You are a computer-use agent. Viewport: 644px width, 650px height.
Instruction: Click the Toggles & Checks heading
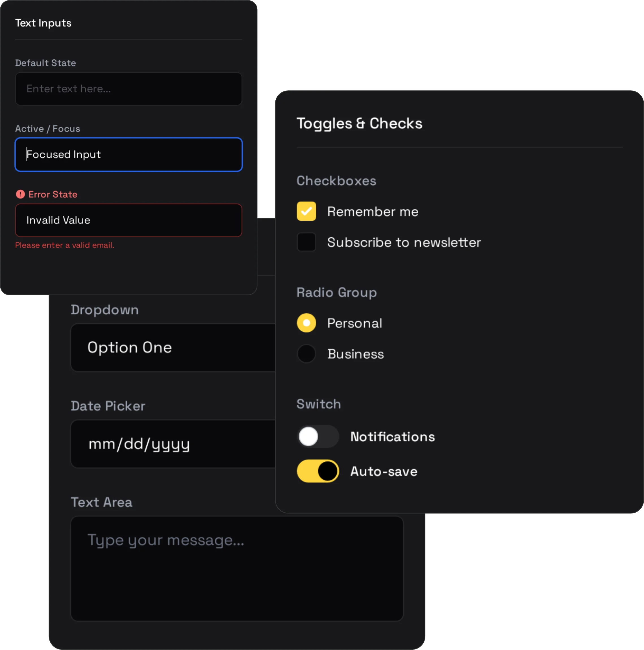point(359,123)
